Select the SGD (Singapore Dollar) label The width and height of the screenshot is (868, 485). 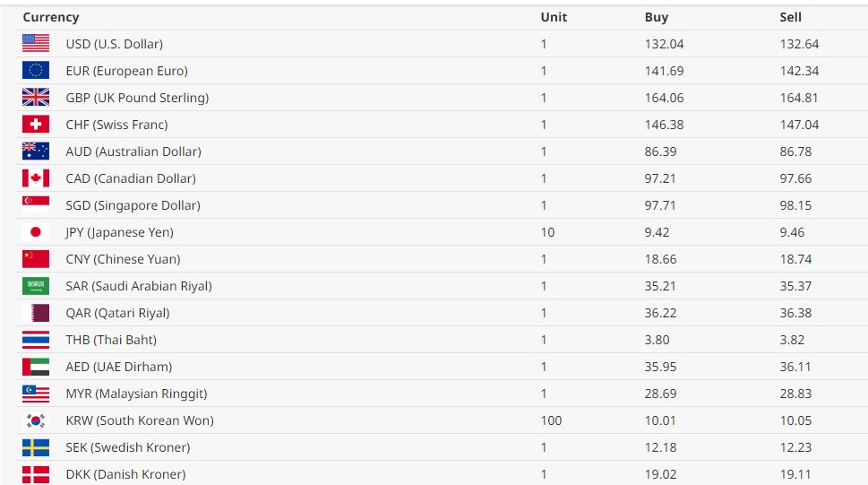coord(133,205)
